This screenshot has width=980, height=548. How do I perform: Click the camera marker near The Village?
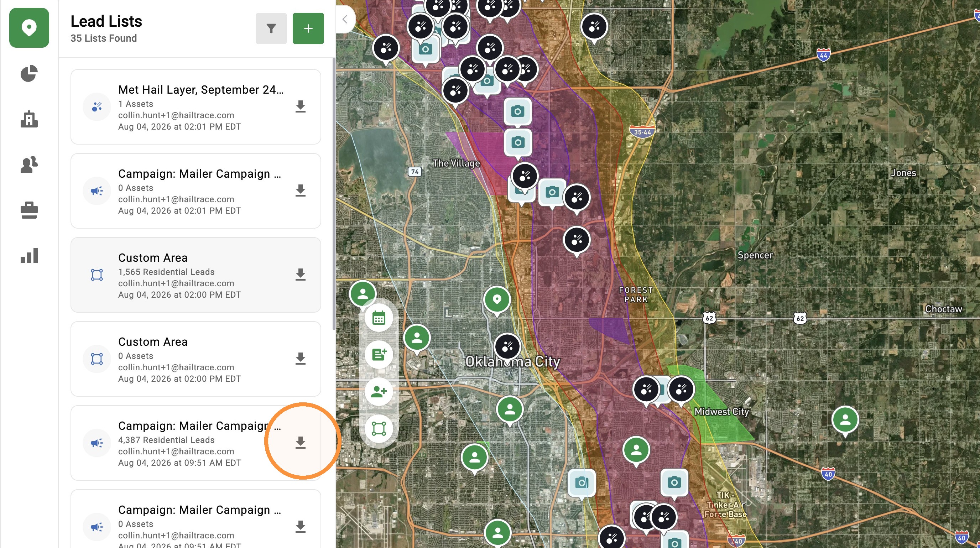coord(517,142)
